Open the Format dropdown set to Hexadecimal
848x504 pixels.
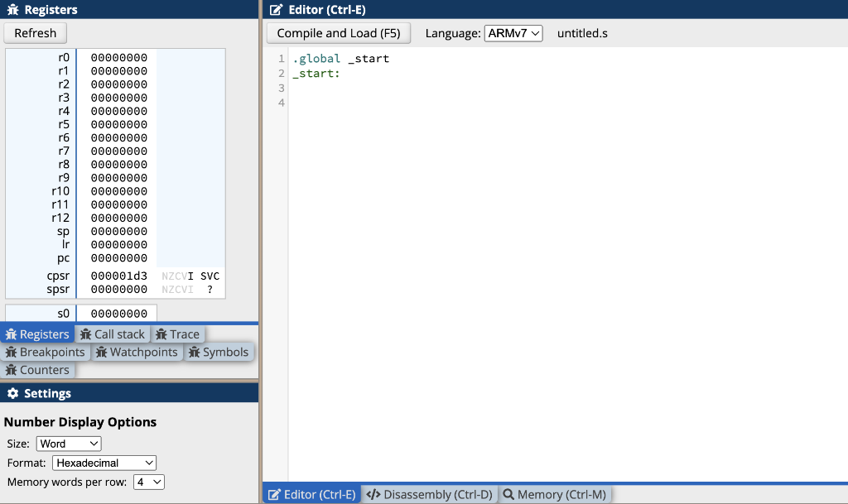pos(104,463)
